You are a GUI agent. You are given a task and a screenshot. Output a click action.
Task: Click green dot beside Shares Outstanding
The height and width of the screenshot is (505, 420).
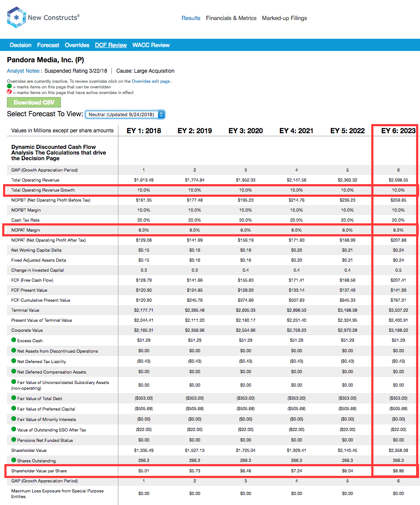pos(13,460)
